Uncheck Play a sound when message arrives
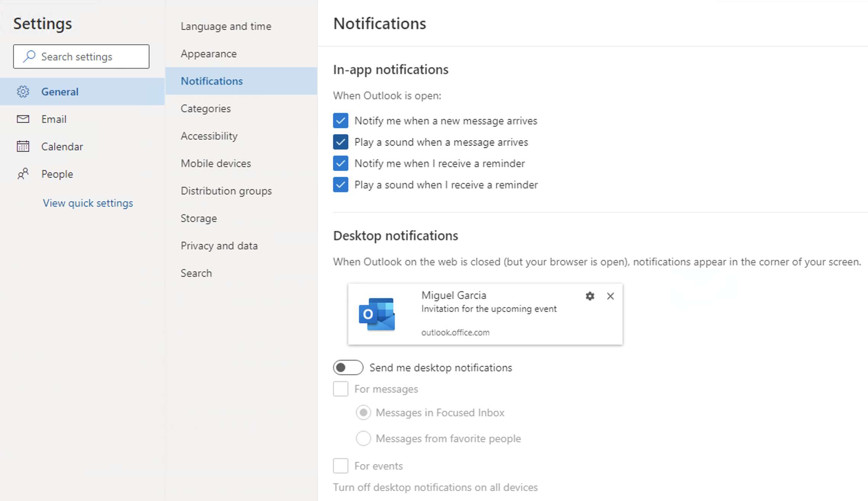Image resolution: width=868 pixels, height=501 pixels. tap(340, 142)
